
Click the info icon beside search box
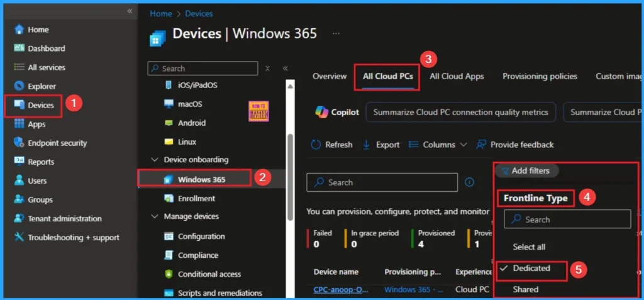[469, 182]
